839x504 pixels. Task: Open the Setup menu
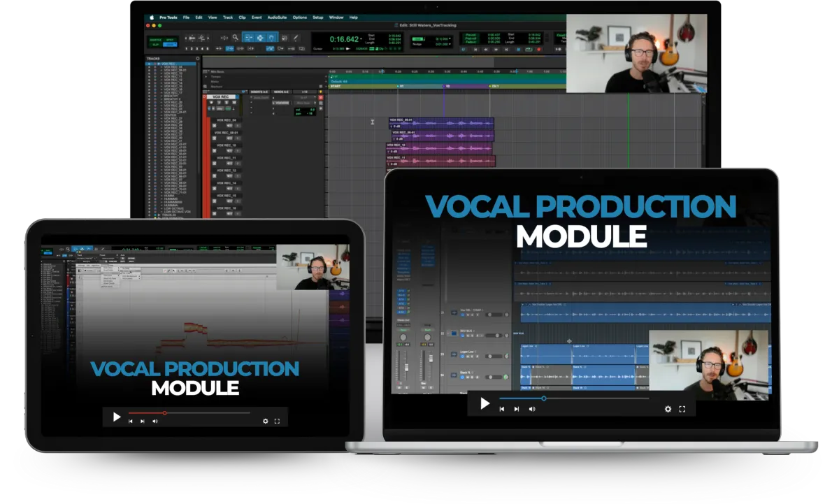tap(317, 17)
